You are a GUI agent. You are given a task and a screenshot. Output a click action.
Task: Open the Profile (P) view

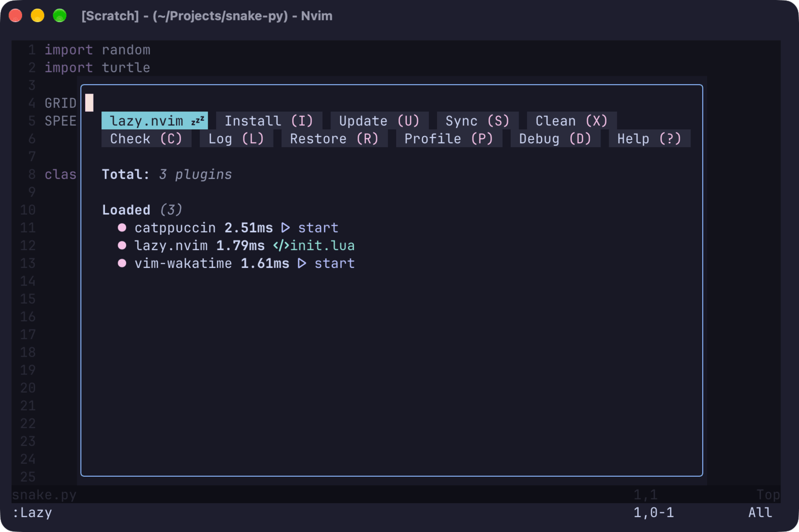coord(449,139)
